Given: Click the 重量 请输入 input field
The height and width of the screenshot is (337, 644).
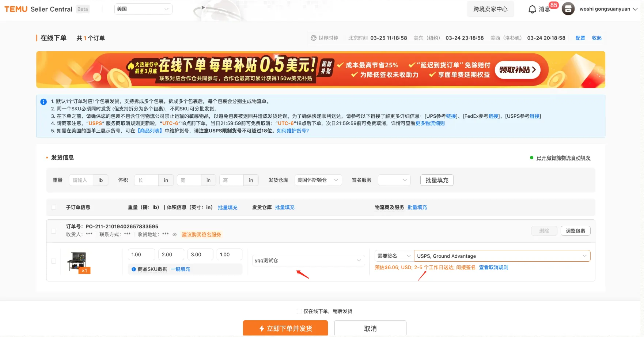Looking at the screenshot, I should [x=81, y=180].
